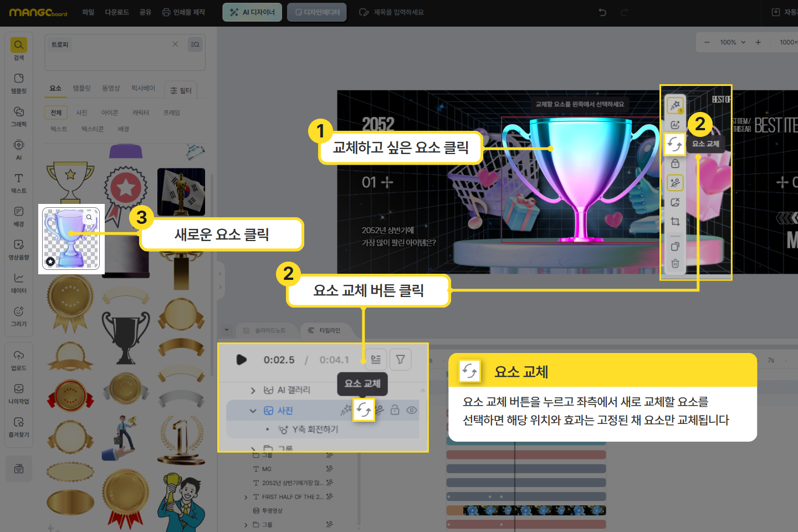Click the undo arrow in top bar

[602, 12]
